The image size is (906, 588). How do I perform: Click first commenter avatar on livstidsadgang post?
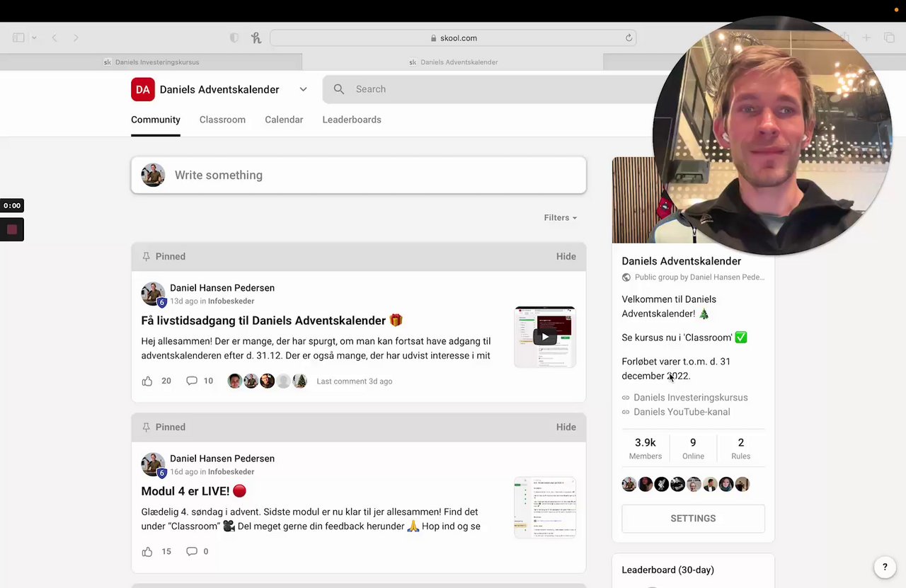pyautogui.click(x=235, y=381)
